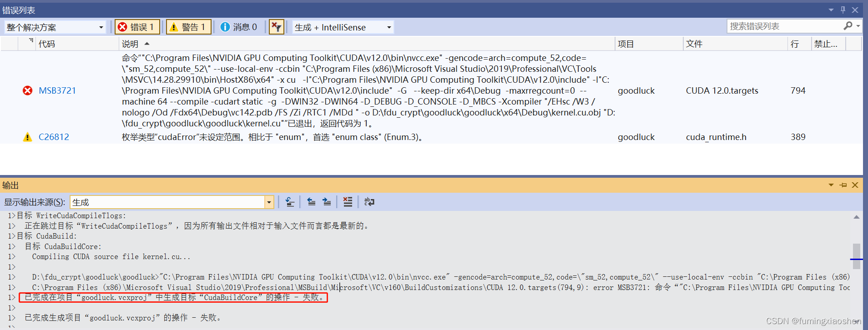Open the 整个解决方案 scope dropdown
The image size is (868, 330).
click(55, 27)
